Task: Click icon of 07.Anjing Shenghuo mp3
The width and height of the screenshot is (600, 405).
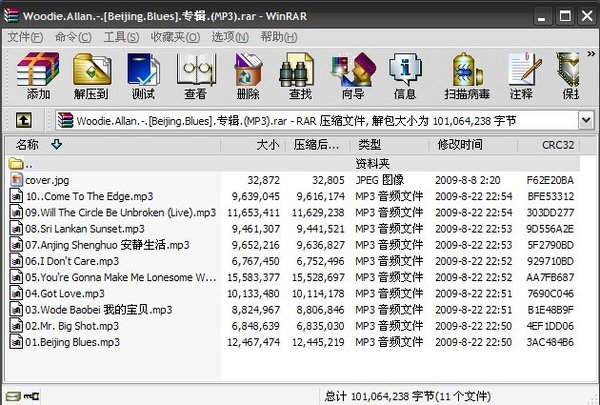Action: click(x=16, y=245)
